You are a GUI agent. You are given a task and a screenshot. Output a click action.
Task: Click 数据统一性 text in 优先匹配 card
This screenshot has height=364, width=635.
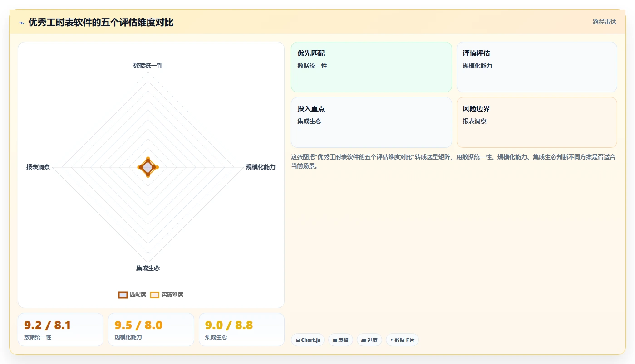point(312,66)
